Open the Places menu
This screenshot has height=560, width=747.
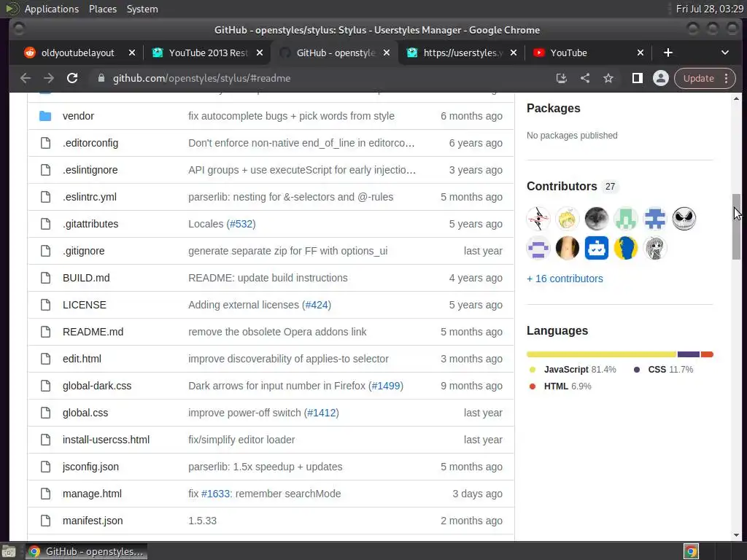pos(103,9)
